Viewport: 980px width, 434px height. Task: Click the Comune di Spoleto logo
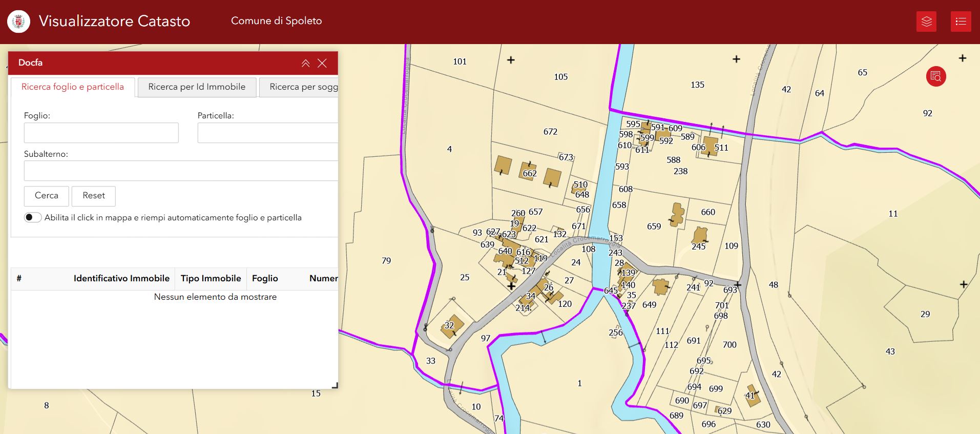(19, 22)
